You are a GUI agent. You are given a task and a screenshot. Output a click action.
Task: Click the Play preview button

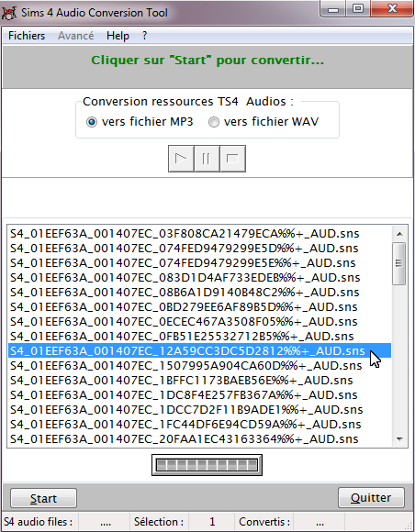pos(181,159)
